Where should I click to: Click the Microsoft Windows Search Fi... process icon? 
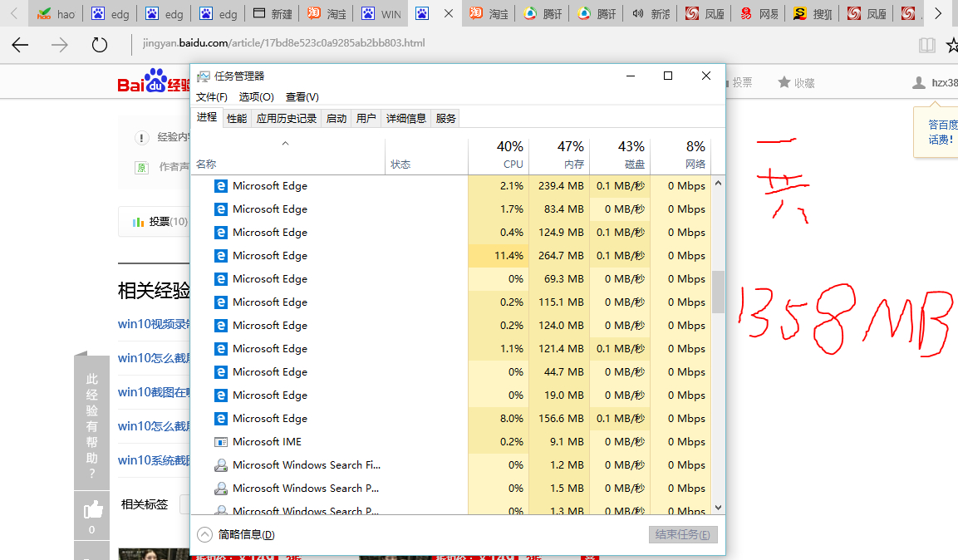coord(220,465)
